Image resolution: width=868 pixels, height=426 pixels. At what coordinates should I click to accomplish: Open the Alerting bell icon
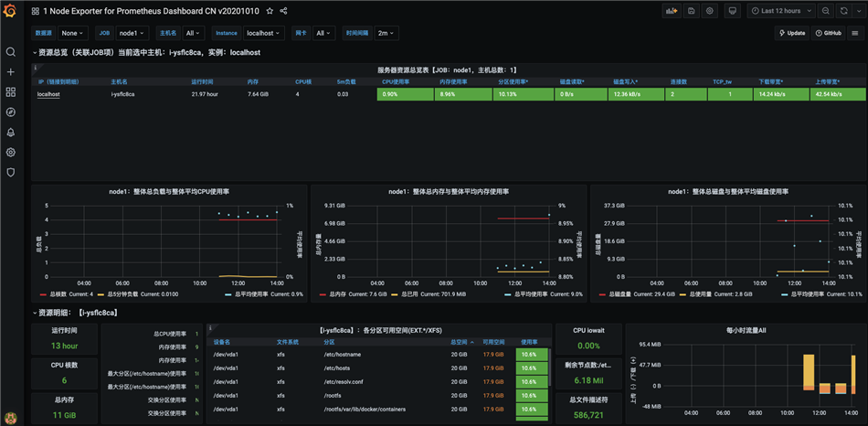click(x=11, y=132)
